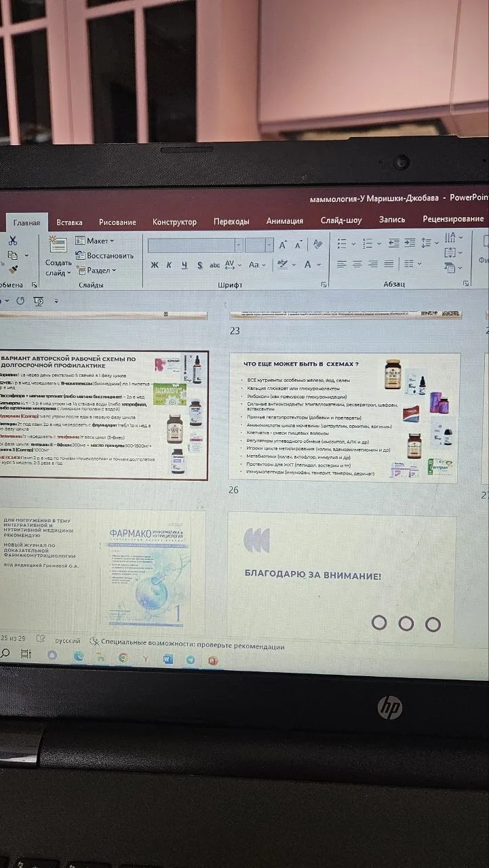Click the Windows taskbar search magnifier

5,652
